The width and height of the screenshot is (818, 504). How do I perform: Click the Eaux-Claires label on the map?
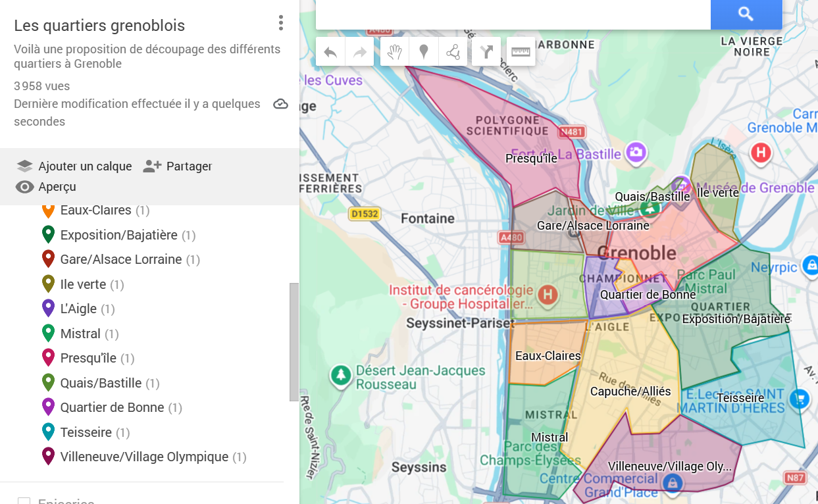[x=548, y=356]
